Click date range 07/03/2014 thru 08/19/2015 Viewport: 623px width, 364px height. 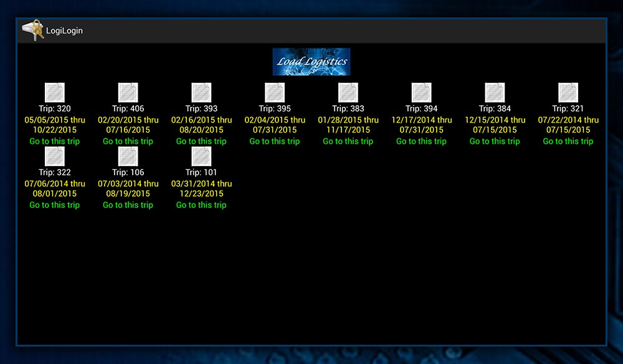(128, 189)
